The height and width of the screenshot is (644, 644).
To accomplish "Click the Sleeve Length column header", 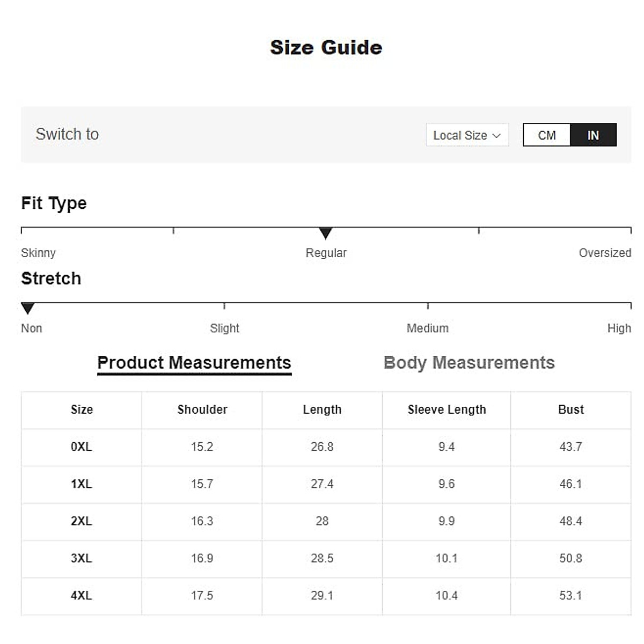I will 447,409.
